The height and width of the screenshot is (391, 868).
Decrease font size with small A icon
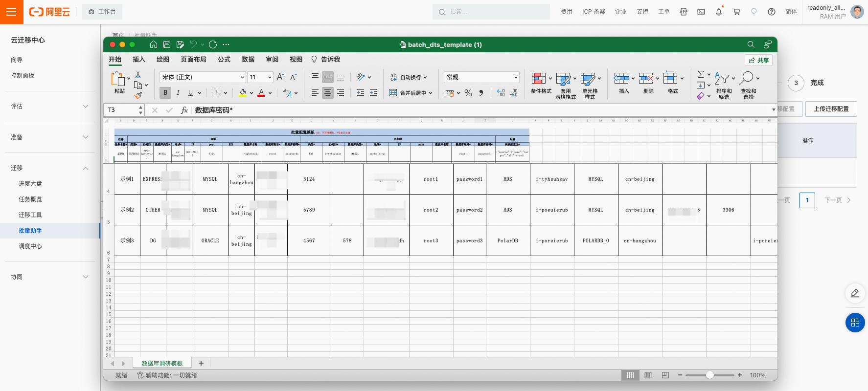pyautogui.click(x=293, y=77)
